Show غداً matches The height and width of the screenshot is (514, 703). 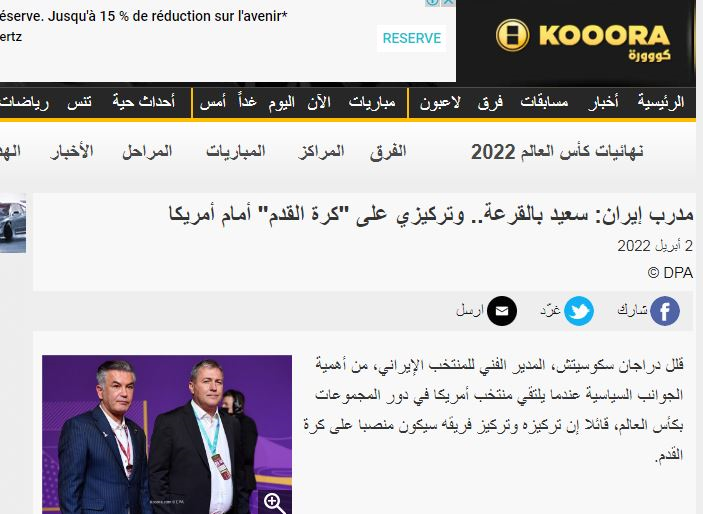(247, 101)
